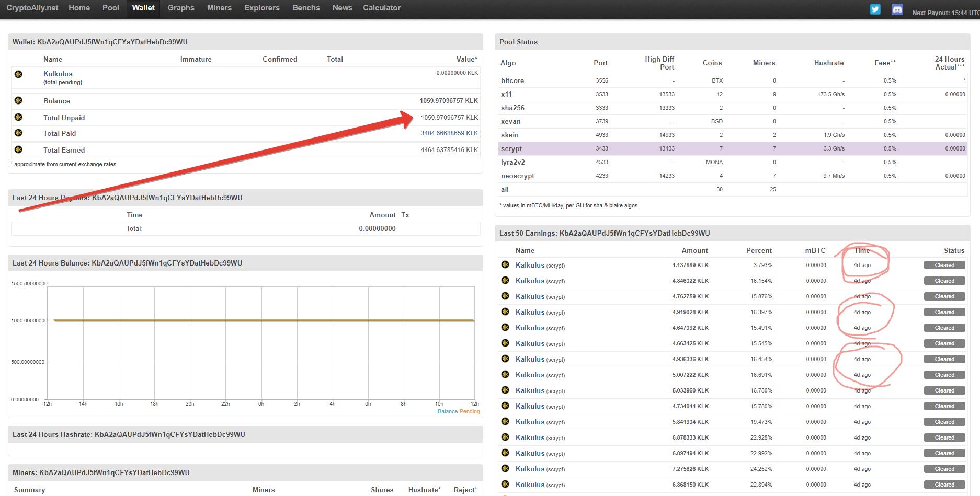Click coin icon next to 6.878333 KLK earning
This screenshot has width=980, height=496.
pos(505,437)
